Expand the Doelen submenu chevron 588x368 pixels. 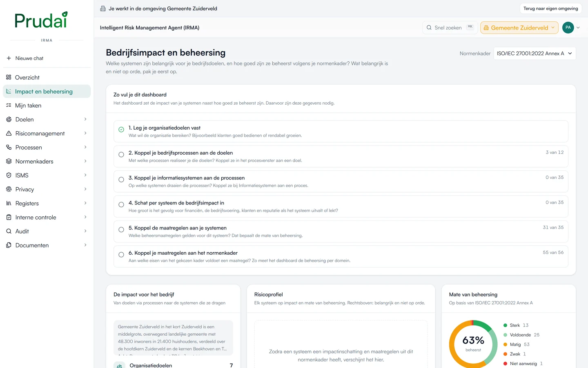tap(85, 119)
